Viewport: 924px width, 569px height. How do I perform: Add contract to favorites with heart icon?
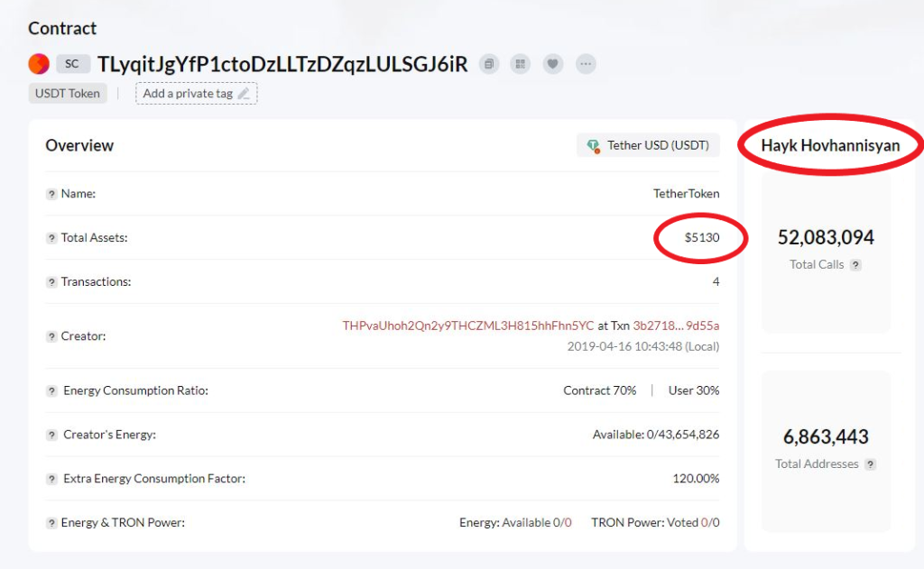click(552, 64)
